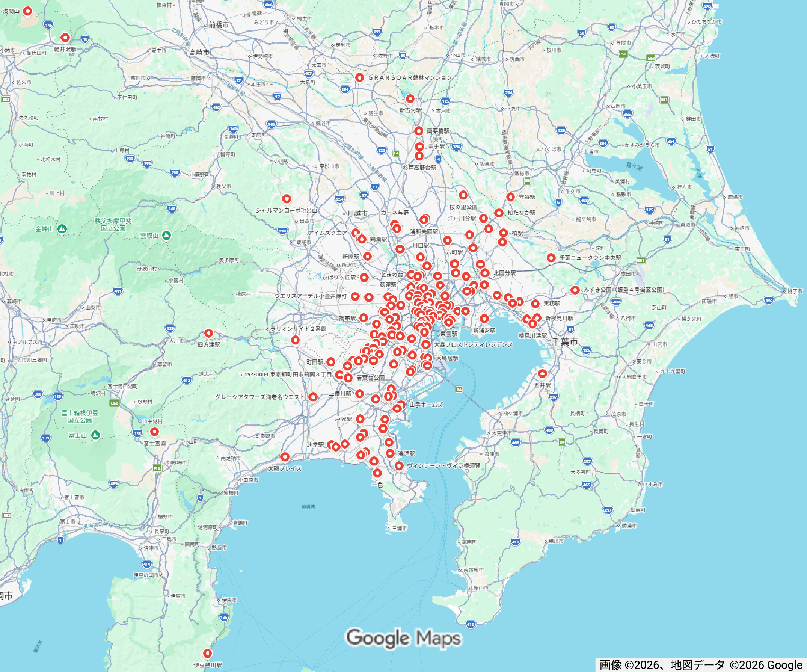Select the 富士箱根伊豆国立公園 park label
This screenshot has height=672, width=807.
click(x=80, y=416)
